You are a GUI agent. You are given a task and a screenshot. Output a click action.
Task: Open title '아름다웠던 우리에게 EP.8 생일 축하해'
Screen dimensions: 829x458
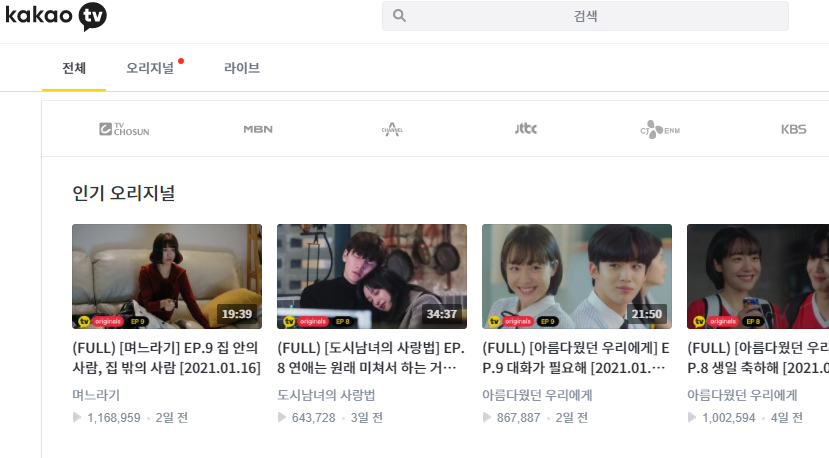[758, 358]
